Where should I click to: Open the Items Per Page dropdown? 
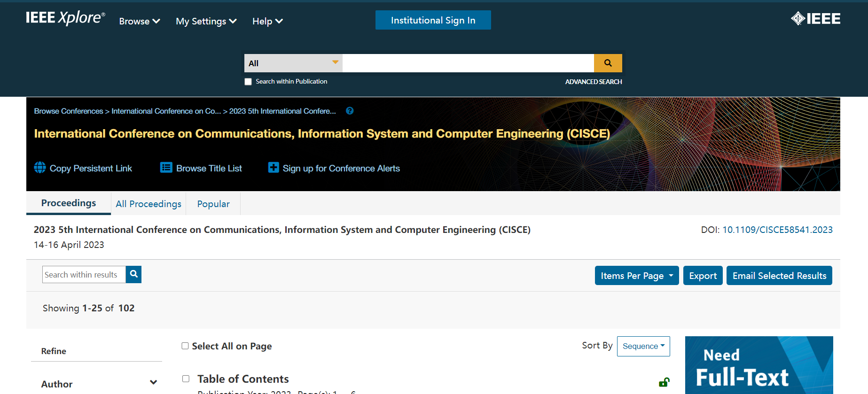637,276
